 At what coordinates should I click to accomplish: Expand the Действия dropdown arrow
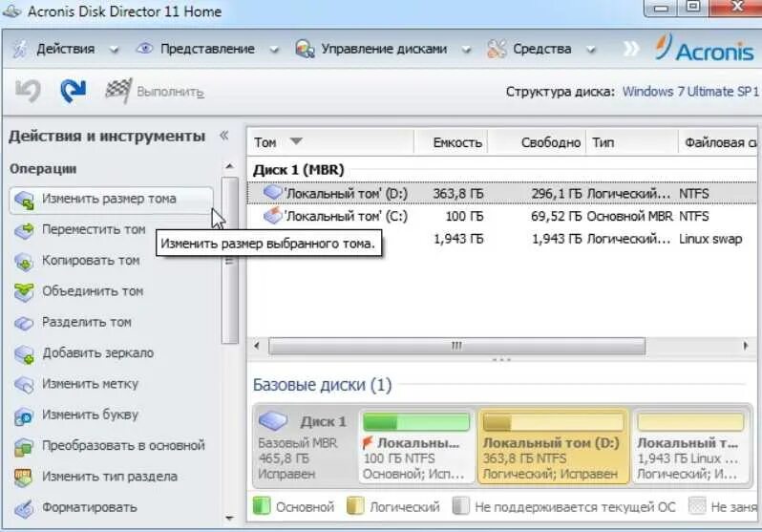(114, 50)
